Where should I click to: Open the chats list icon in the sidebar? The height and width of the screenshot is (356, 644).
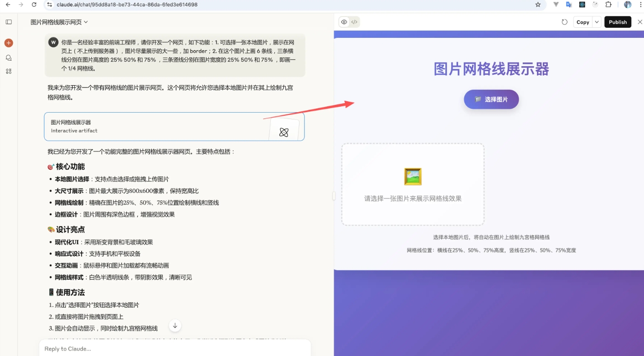(x=9, y=58)
